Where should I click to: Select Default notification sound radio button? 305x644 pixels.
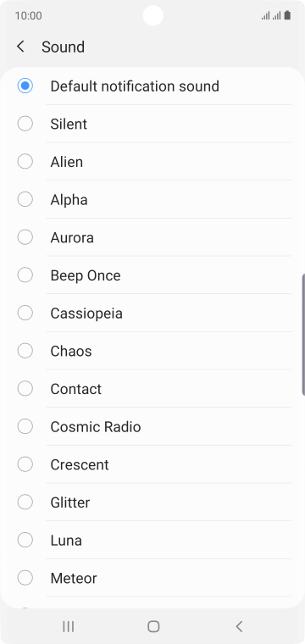coord(25,86)
